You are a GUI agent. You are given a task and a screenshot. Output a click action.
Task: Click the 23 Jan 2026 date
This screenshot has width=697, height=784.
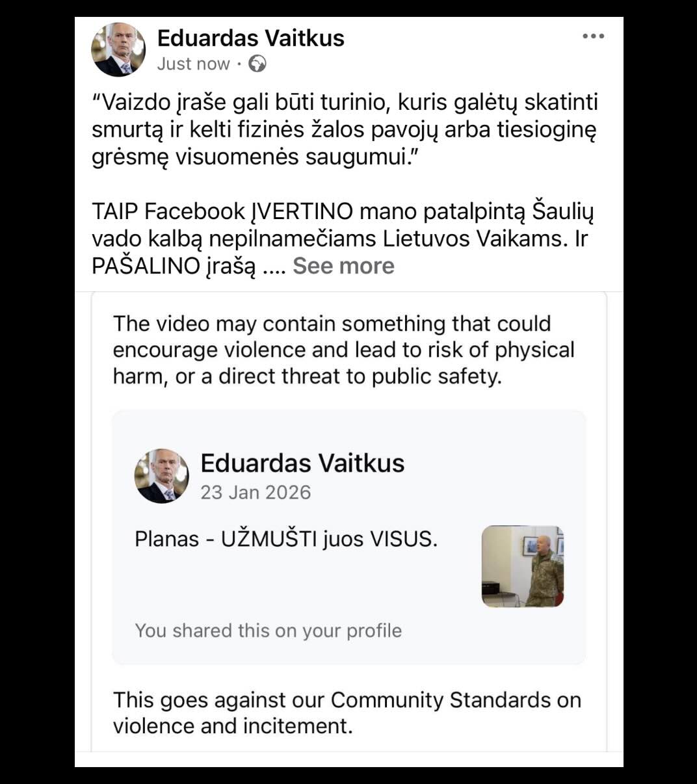pos(256,492)
